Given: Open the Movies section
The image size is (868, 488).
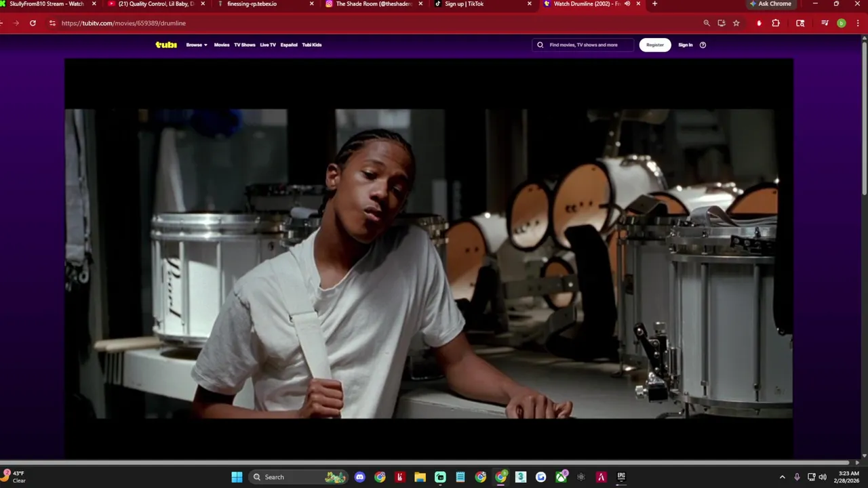Looking at the screenshot, I should (222, 45).
